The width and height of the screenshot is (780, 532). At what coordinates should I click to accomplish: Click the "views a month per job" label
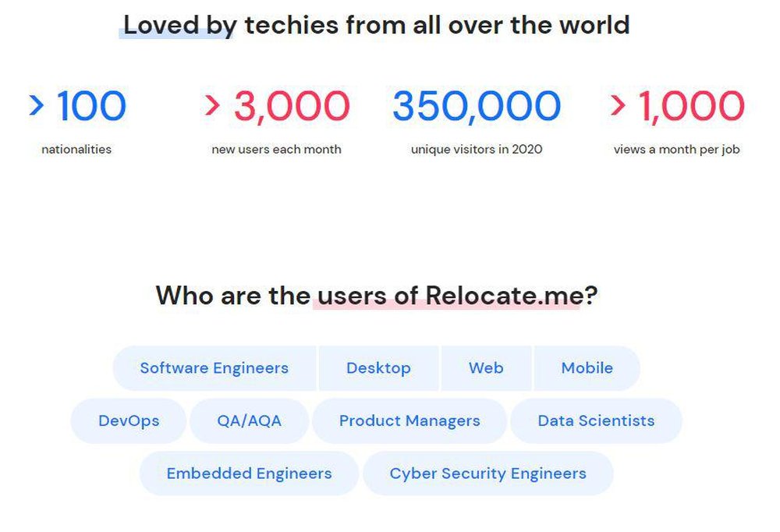675,149
